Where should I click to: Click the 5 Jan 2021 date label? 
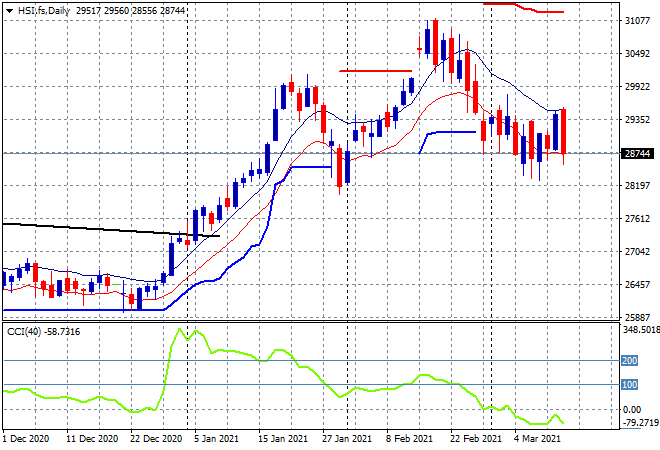(x=216, y=439)
